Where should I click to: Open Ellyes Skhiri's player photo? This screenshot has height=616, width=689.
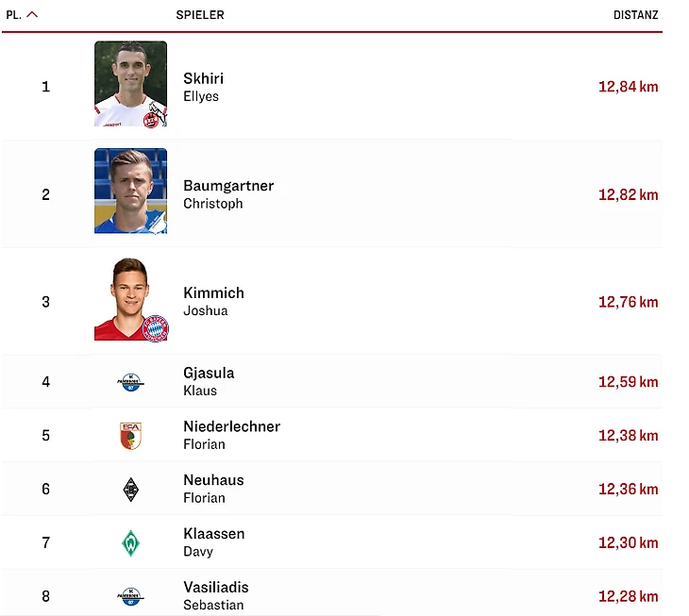130,84
